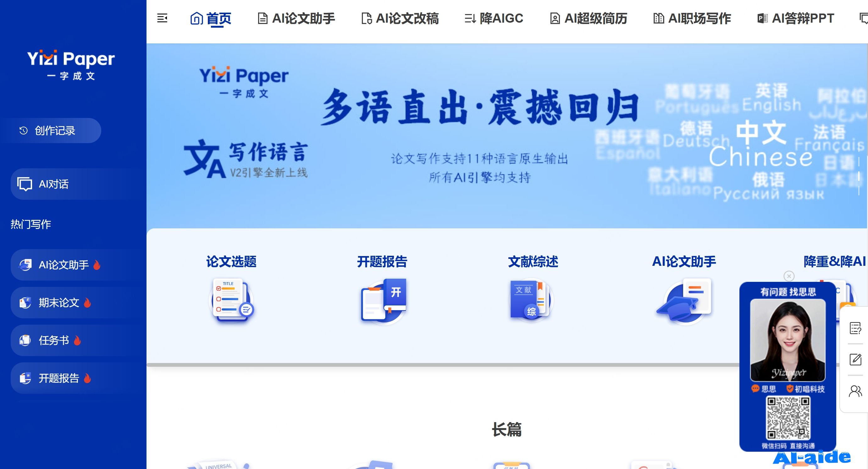Click the 长篇 section heading
Image resolution: width=868 pixels, height=469 pixels.
pyautogui.click(x=507, y=429)
